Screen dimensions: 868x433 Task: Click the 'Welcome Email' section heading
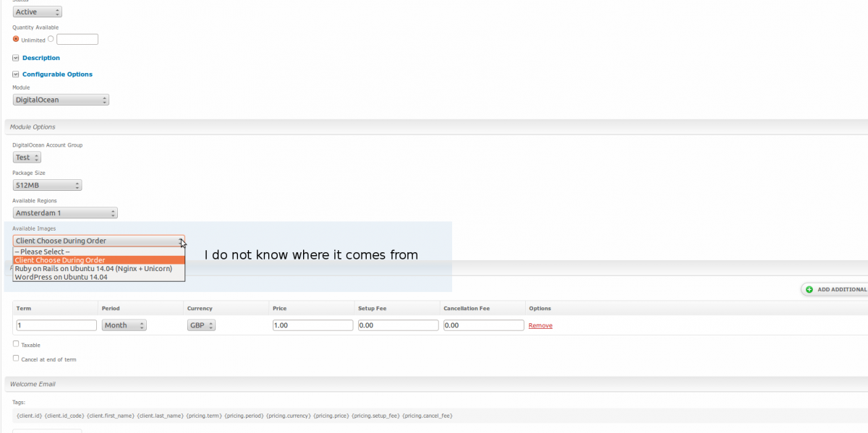click(33, 384)
